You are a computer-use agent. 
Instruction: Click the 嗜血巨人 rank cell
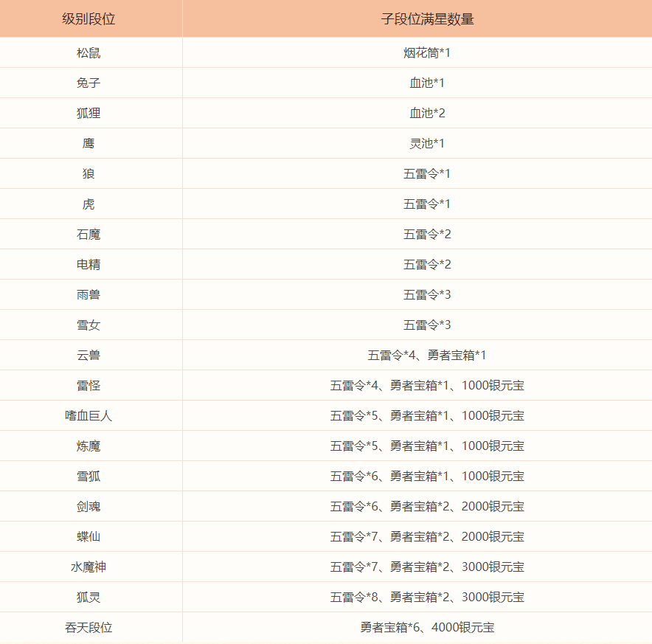[89, 416]
